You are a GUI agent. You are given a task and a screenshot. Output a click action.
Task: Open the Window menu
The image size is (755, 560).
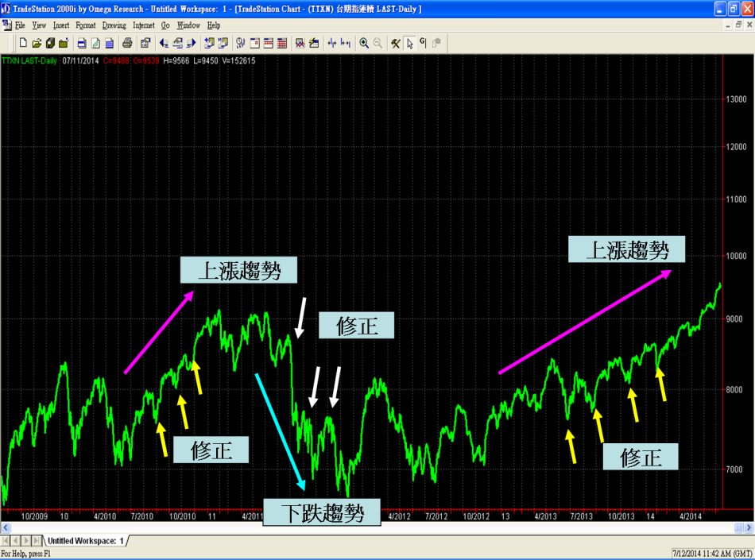188,25
